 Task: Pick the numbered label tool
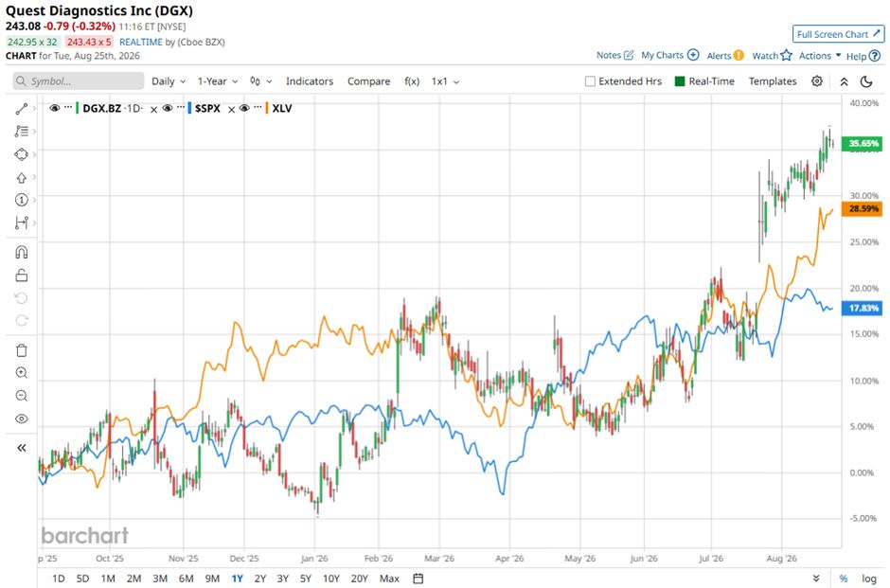[22, 200]
